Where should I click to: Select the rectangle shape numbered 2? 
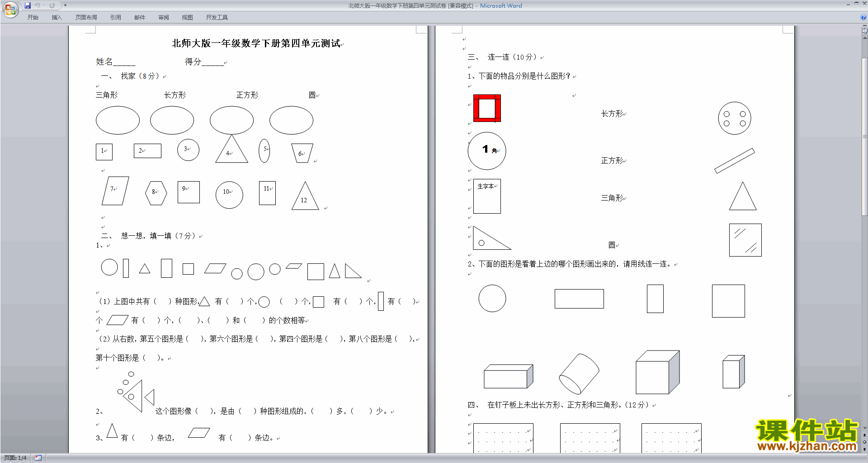point(147,151)
